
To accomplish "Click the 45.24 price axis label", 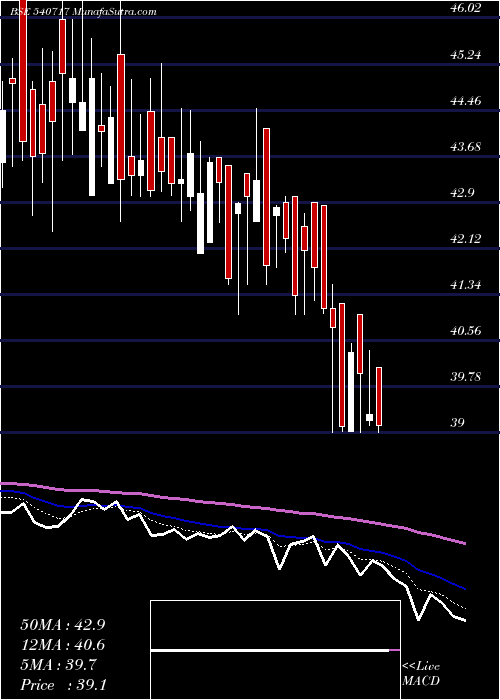I will click(x=466, y=55).
